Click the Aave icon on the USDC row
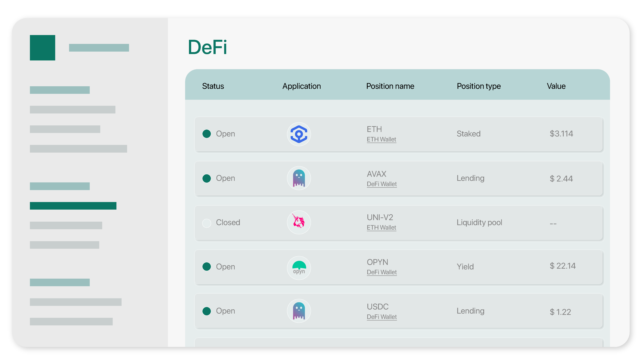Viewport: 642px width, 364px height. click(299, 311)
